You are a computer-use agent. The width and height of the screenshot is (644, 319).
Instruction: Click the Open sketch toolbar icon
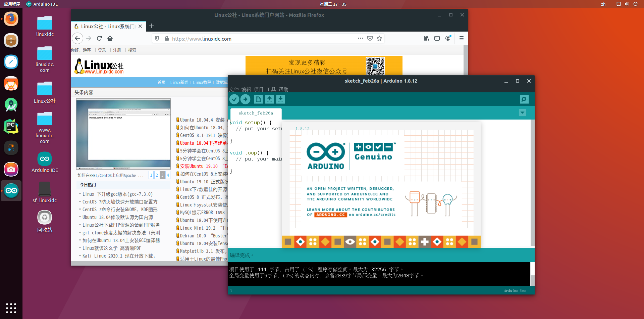(x=269, y=99)
